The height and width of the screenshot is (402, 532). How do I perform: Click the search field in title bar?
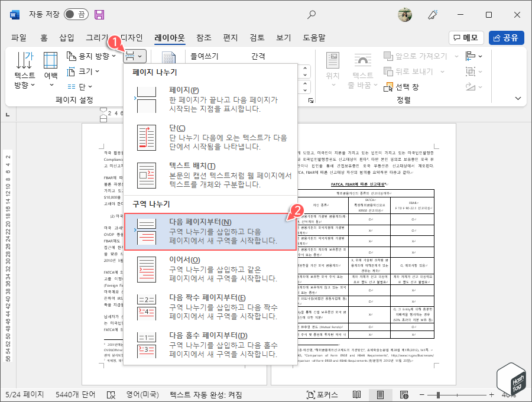(310, 14)
